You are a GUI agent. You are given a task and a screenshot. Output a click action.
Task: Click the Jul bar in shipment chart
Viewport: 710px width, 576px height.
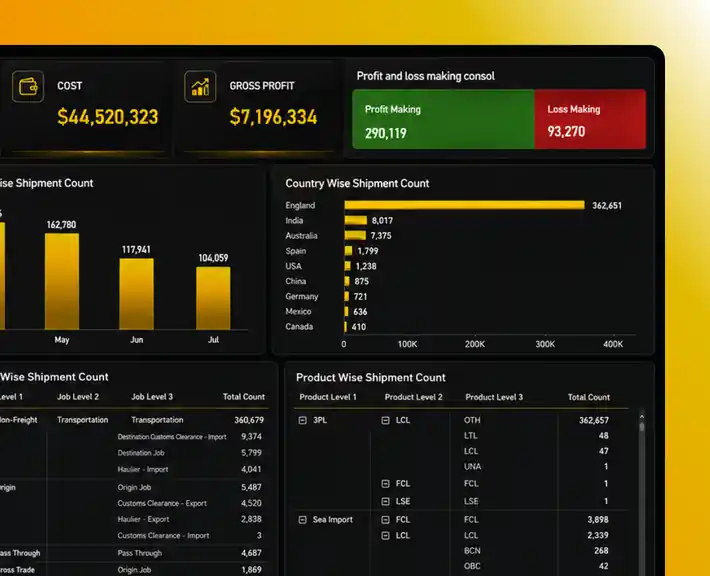tap(213, 298)
